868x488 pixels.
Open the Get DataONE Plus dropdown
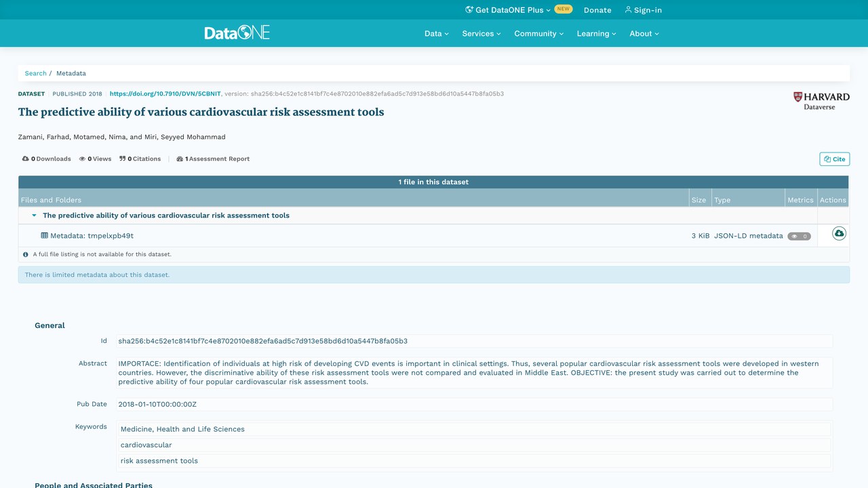click(508, 10)
